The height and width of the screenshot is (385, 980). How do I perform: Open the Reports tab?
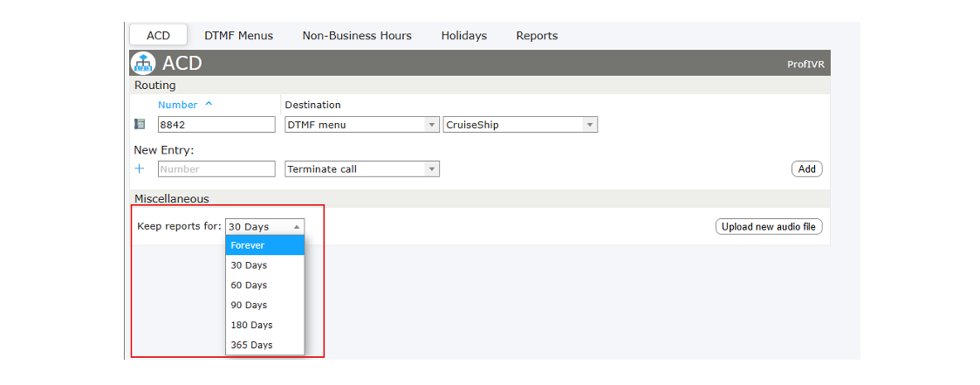pyautogui.click(x=537, y=36)
